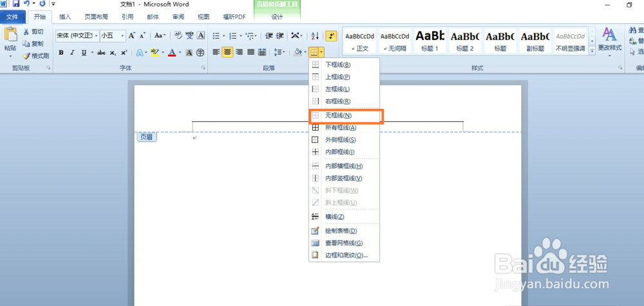Open the File (文件) tab

12,17
